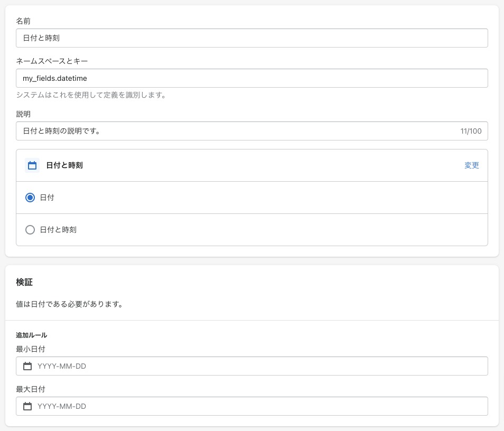Focus the 名前 text field

[x=252, y=38]
